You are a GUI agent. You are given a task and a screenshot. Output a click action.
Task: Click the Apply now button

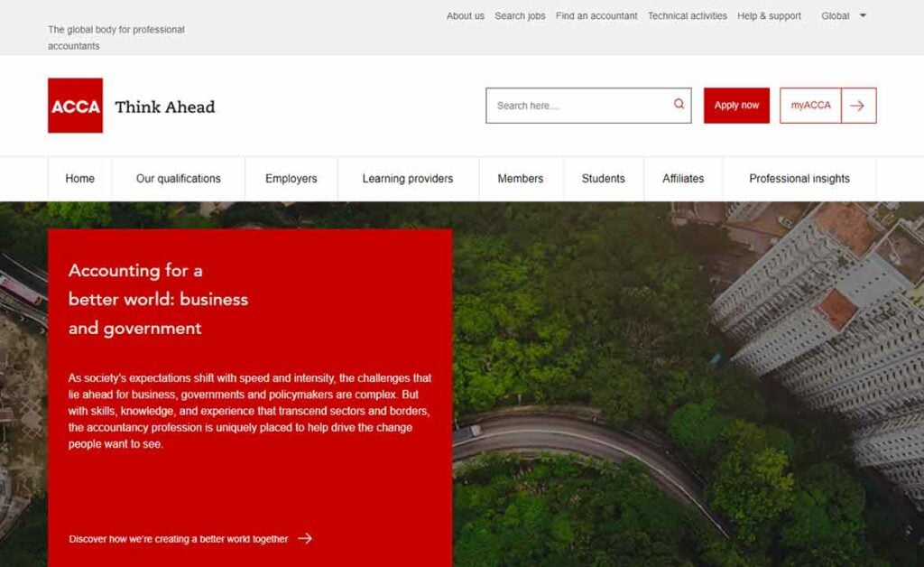click(736, 106)
